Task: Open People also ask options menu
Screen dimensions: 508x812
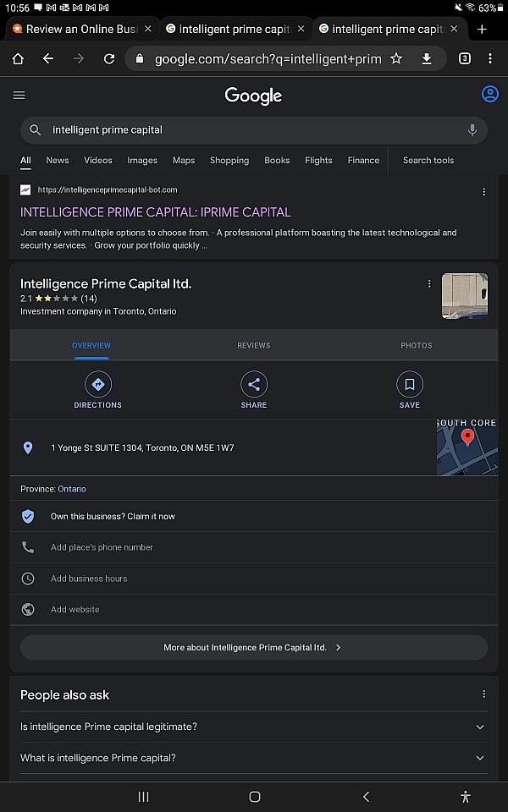Action: pyautogui.click(x=484, y=694)
